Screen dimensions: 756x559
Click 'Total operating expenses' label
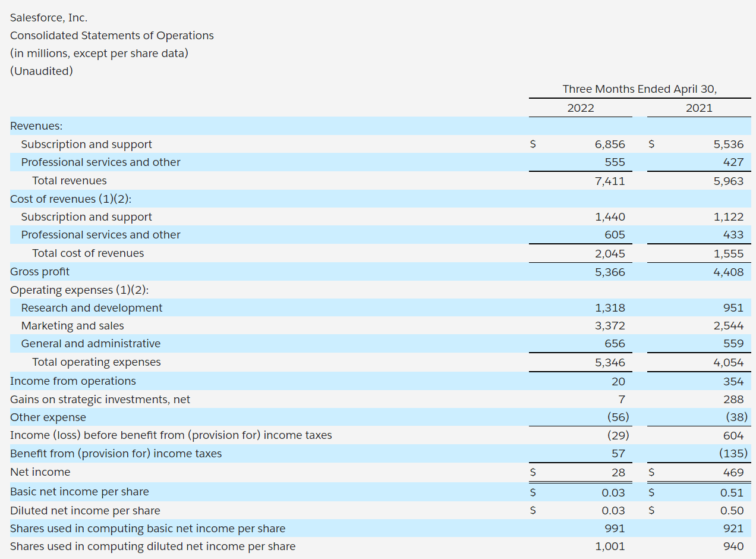coord(96,362)
